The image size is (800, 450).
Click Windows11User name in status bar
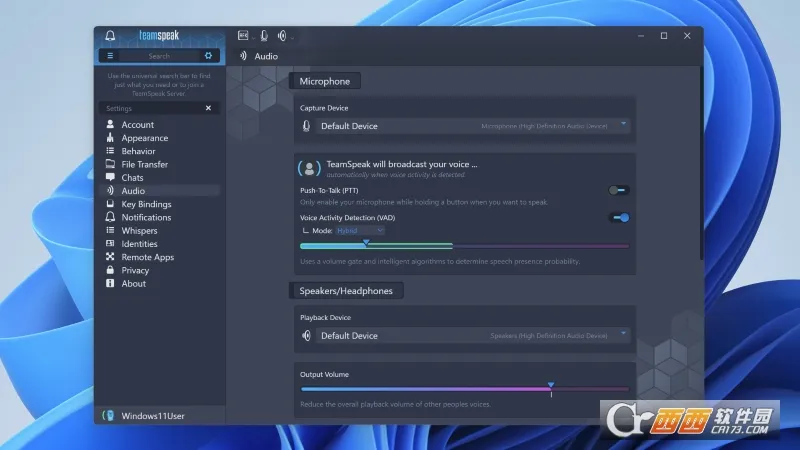tap(153, 416)
